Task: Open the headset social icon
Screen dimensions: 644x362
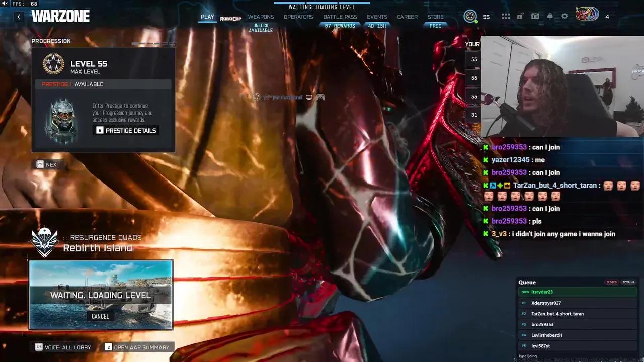Action: click(535, 17)
